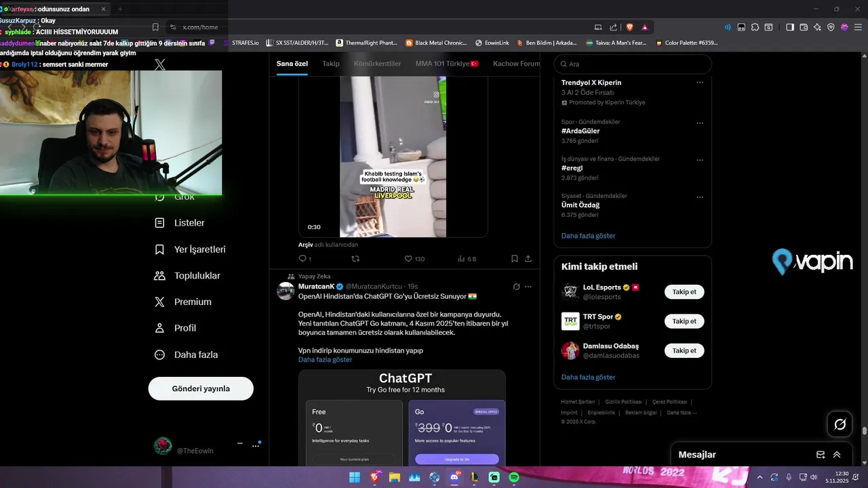
Task: Open the Brave VPN shield icon
Action: pos(831,27)
